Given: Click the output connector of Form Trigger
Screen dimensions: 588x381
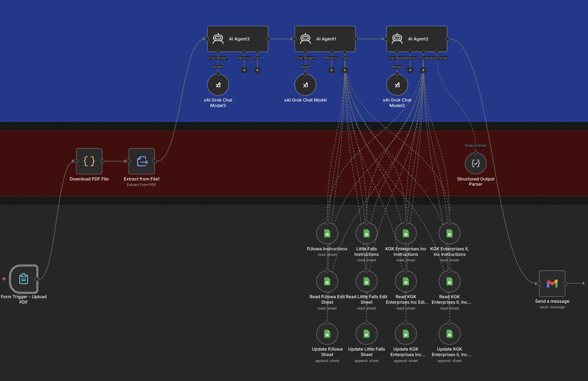Looking at the screenshot, I should 37,279.
